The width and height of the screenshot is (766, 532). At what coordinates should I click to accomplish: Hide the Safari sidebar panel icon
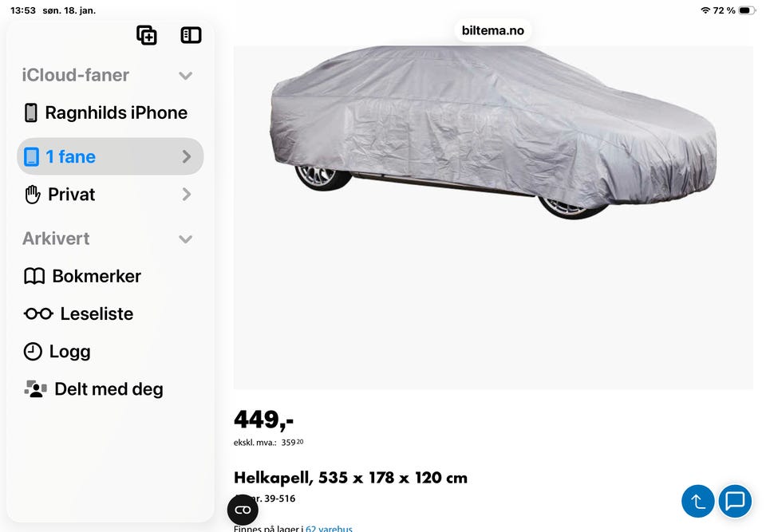click(191, 35)
